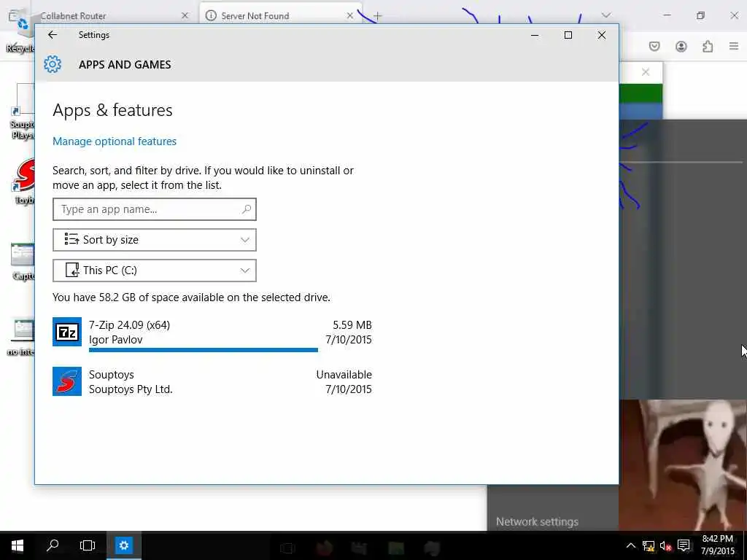
Task: Open the Windows Start button
Action: tap(18, 545)
